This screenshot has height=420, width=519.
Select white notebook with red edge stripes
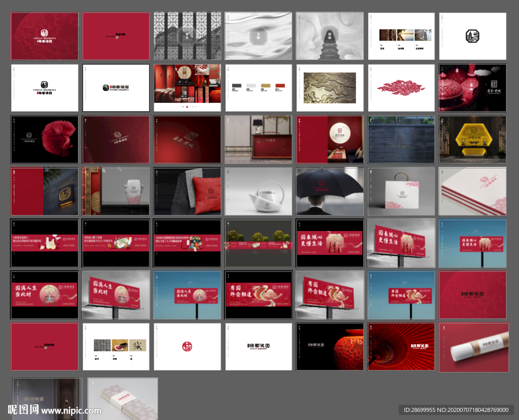(x=473, y=191)
